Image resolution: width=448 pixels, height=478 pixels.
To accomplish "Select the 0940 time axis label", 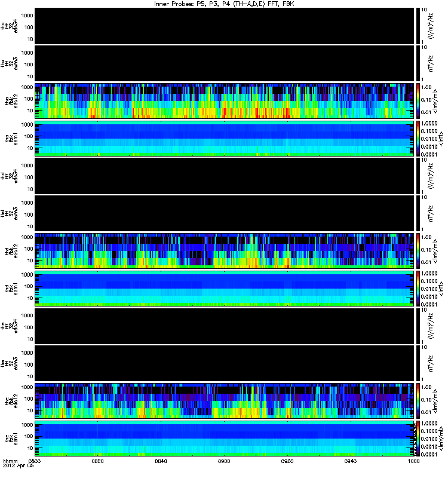I will 351,461.
